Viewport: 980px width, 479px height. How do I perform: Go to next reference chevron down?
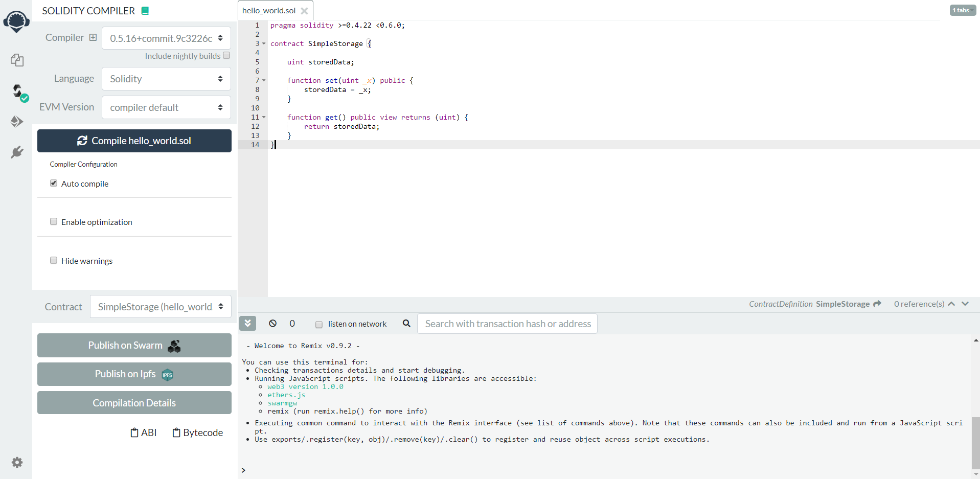click(x=965, y=304)
